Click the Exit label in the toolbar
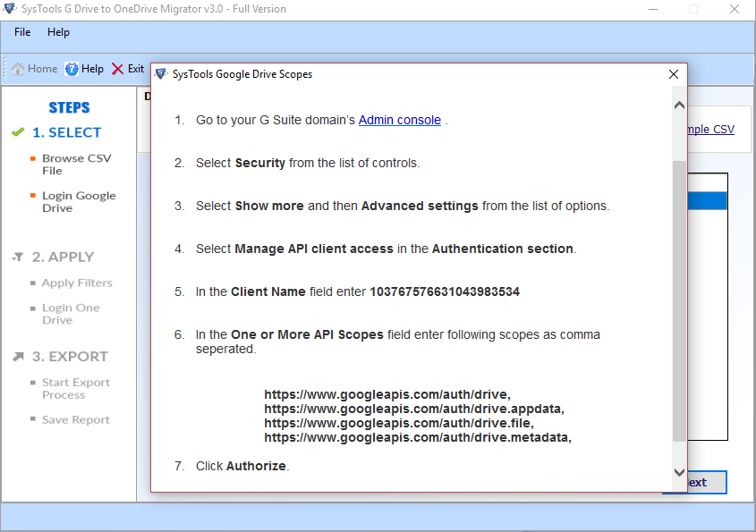This screenshot has width=756, height=532. tap(135, 69)
